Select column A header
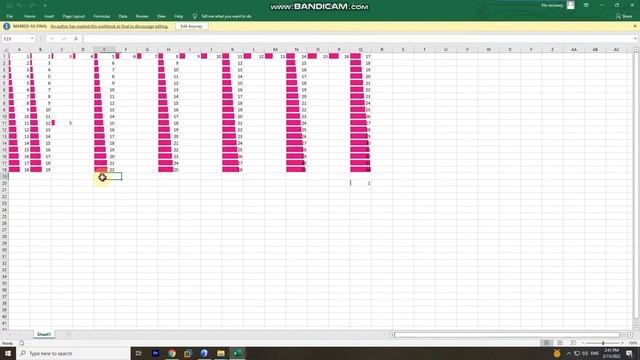The image size is (640, 360). tap(19, 49)
